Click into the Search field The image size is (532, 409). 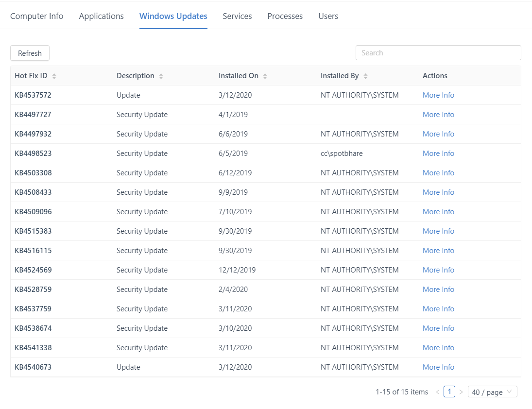click(x=438, y=53)
